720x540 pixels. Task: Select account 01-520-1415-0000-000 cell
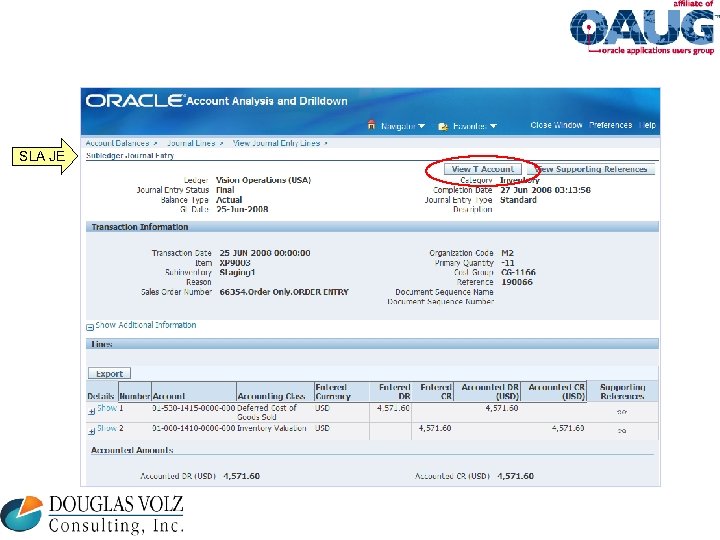193,408
